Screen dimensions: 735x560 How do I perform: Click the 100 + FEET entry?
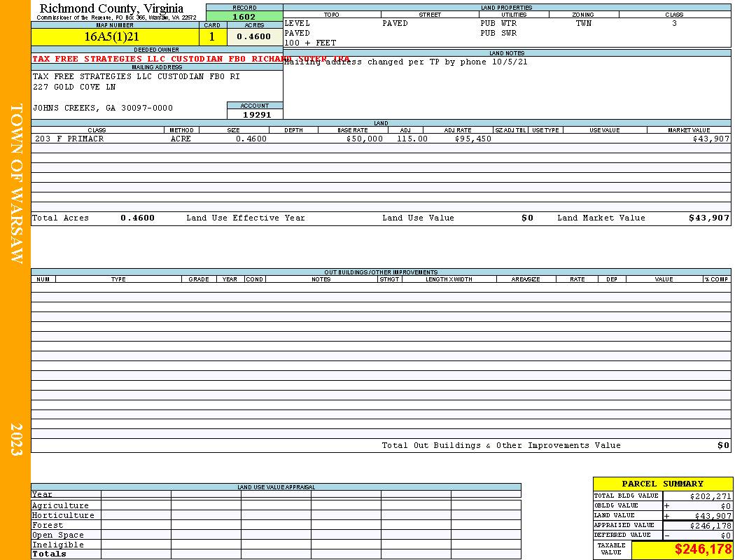tap(310, 43)
